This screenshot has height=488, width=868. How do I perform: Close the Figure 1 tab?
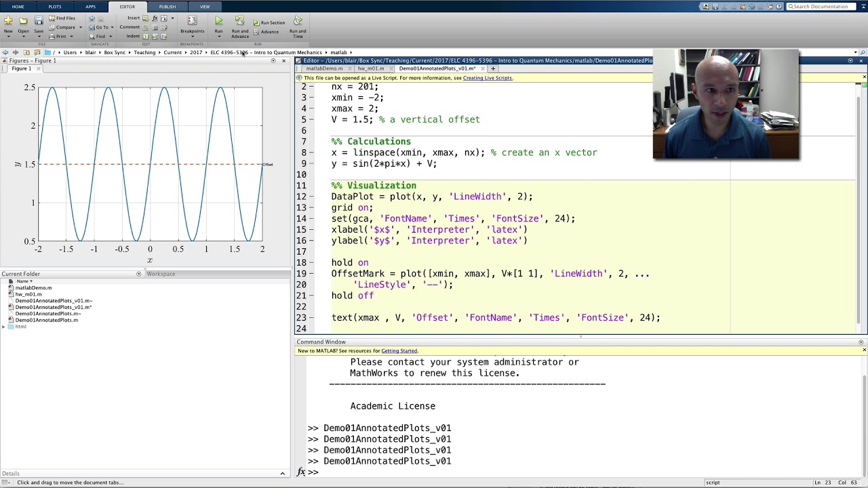tap(39, 68)
